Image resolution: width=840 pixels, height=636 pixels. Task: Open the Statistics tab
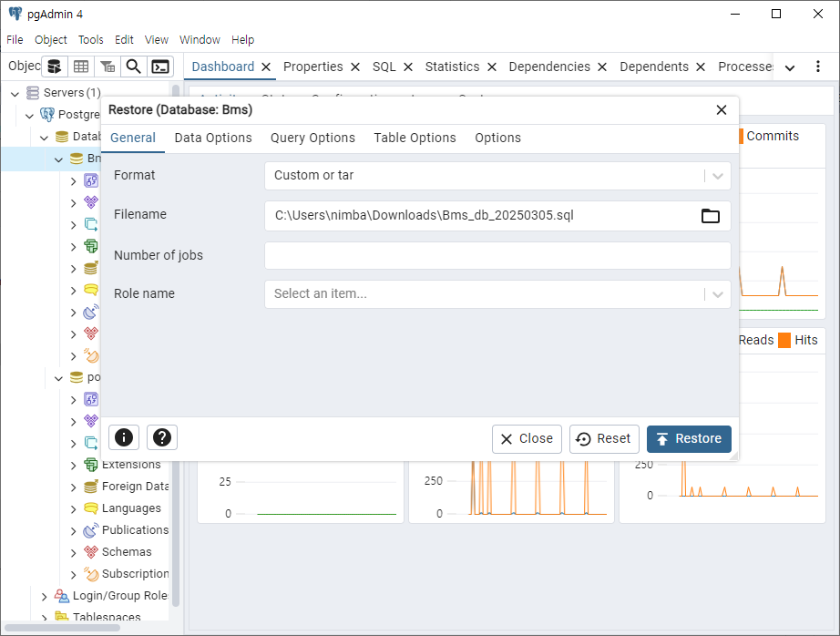[x=452, y=67]
